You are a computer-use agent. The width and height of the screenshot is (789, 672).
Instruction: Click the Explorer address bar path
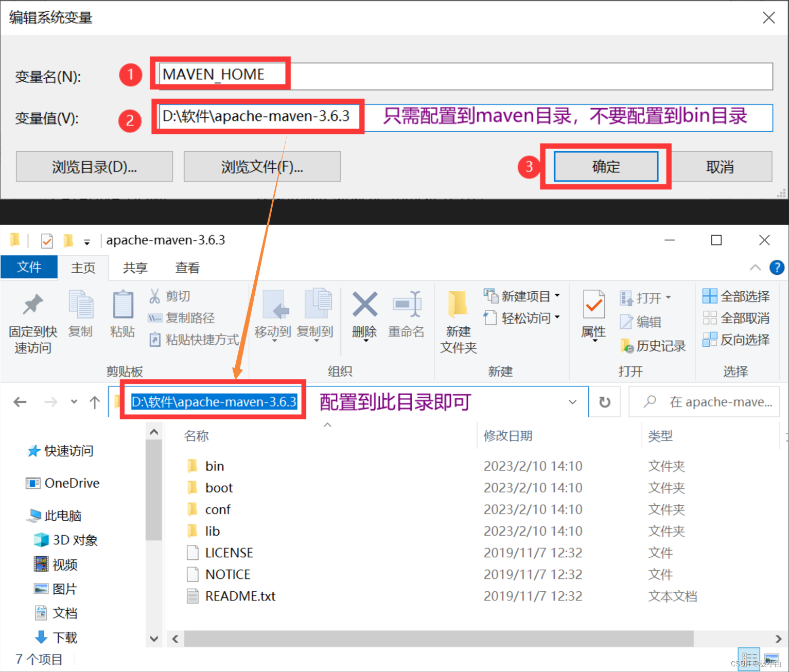(x=214, y=401)
